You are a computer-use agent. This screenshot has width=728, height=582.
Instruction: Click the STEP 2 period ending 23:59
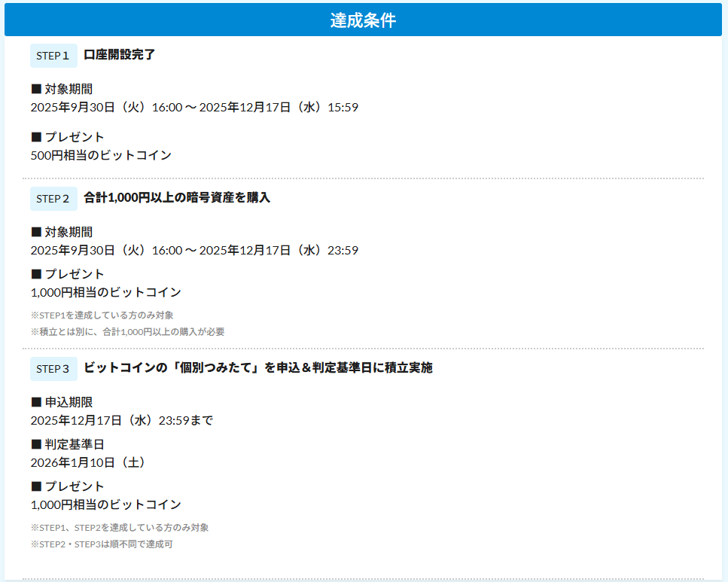click(194, 250)
